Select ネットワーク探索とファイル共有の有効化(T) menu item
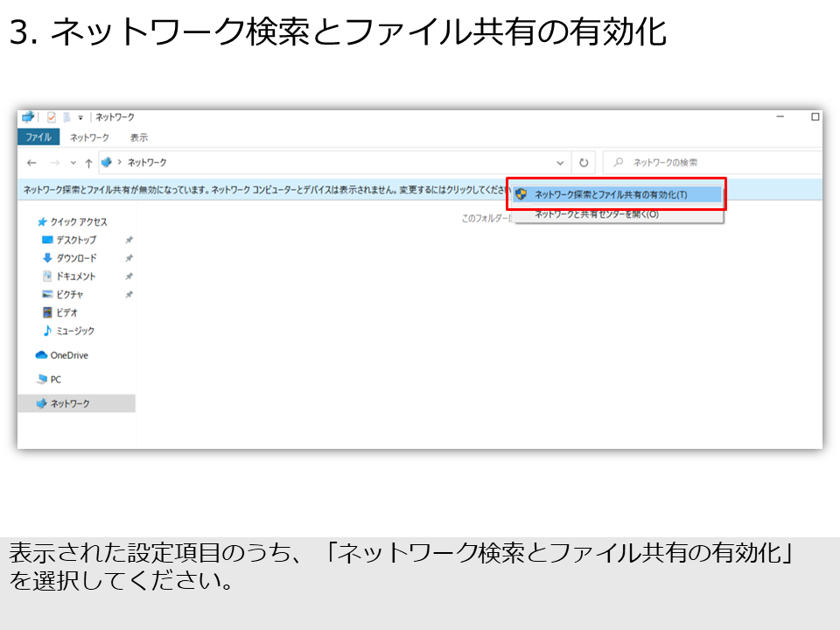Screen dimensions: 840x630 click(616, 194)
